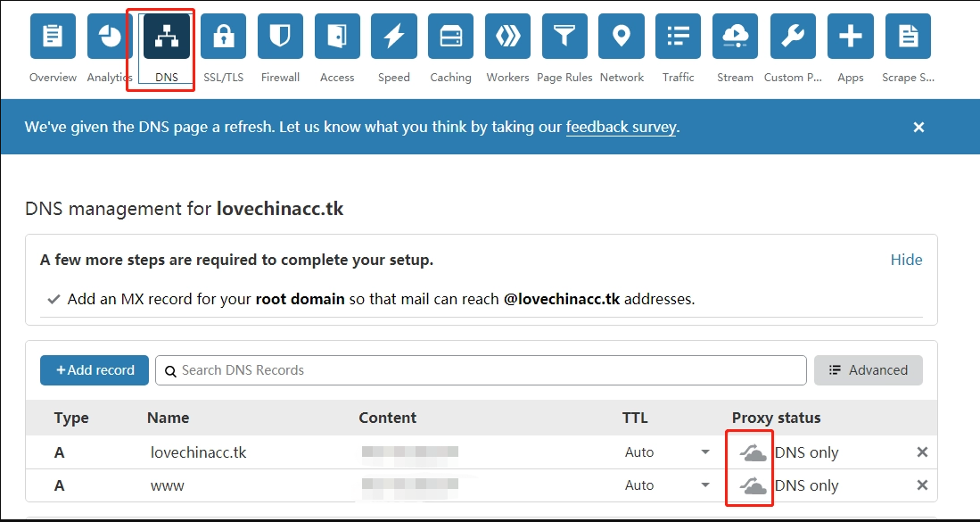This screenshot has height=522, width=980.
Task: Delete the lovechinacc.tk A record
Action: click(x=922, y=452)
